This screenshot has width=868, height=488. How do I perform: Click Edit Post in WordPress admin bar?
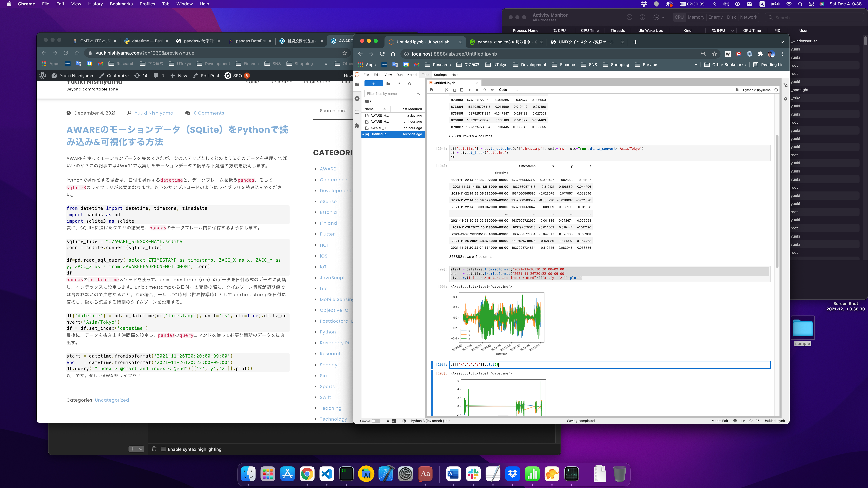206,76
